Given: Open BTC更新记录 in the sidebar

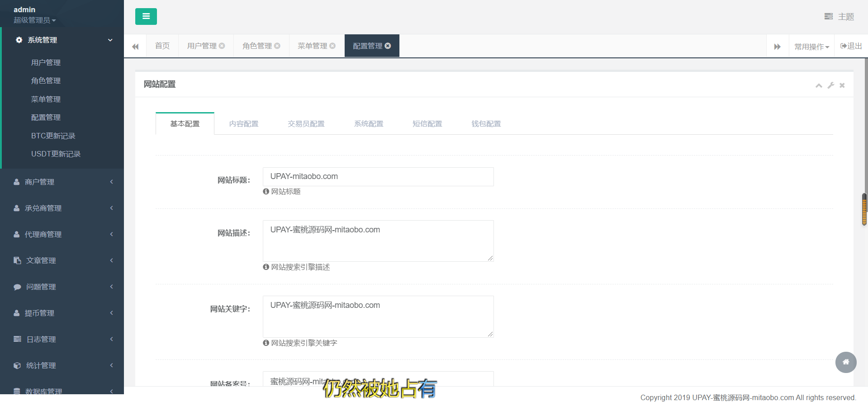Looking at the screenshot, I should pyautogui.click(x=53, y=136).
